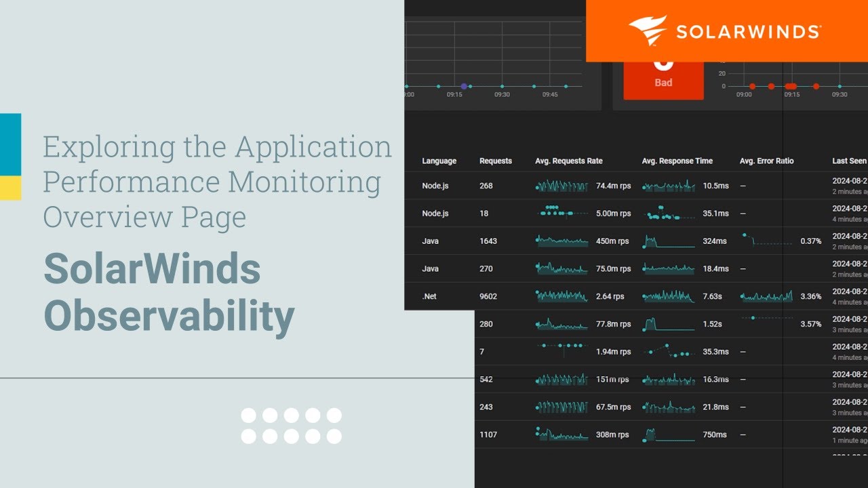
Task: Click the 7.63s response time value
Action: [x=713, y=297]
